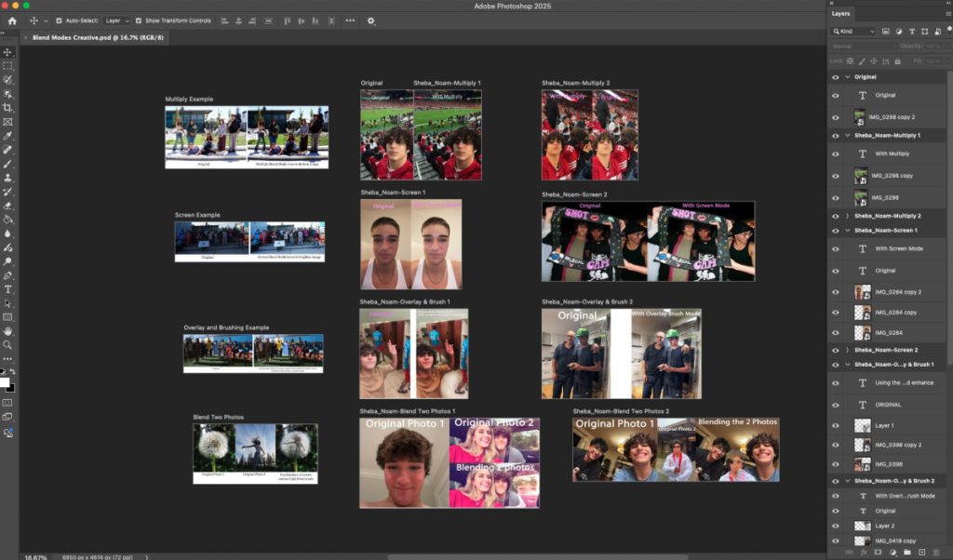Filter layers by pixel layers icon
The image size is (953, 560).
(886, 31)
